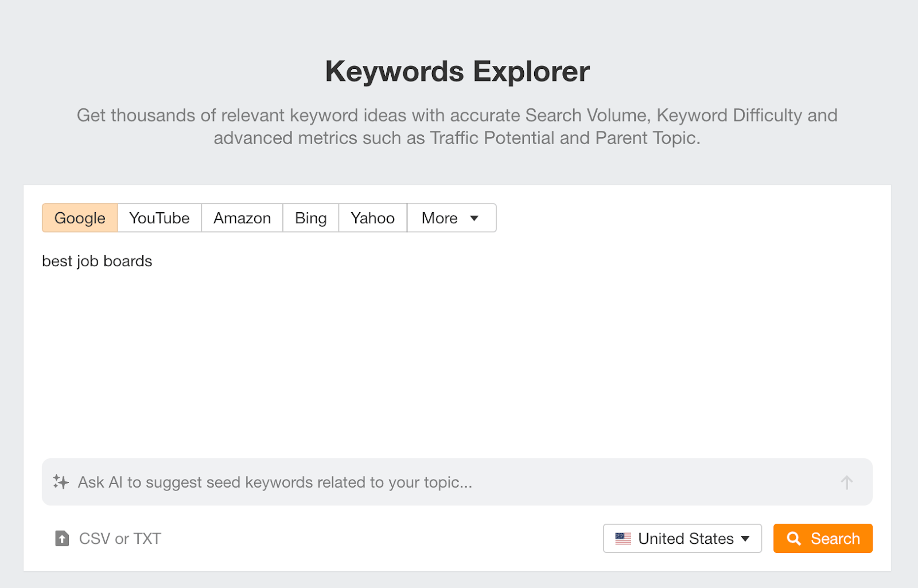This screenshot has width=918, height=588.
Task: Select the Google tab toggle
Action: 79,218
